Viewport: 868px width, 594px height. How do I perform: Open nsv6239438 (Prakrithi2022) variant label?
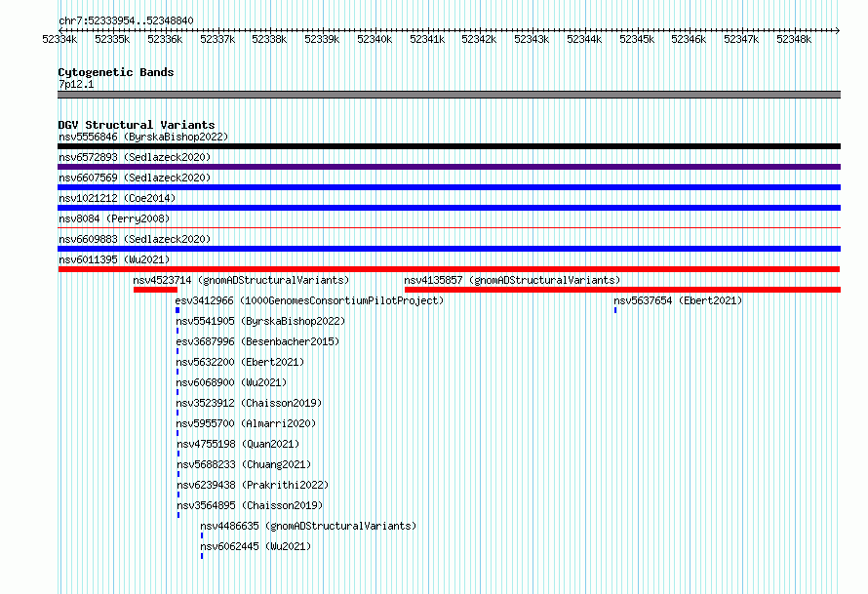[x=253, y=485]
